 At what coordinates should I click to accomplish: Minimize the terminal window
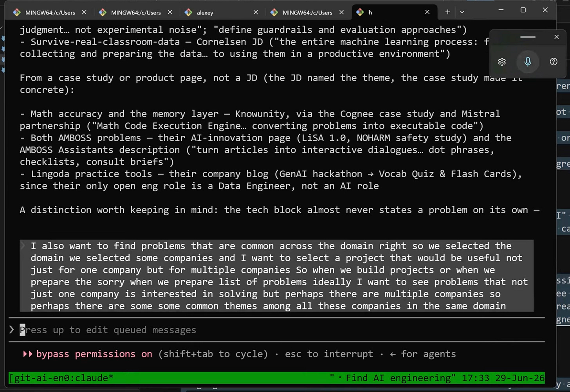coord(501,10)
